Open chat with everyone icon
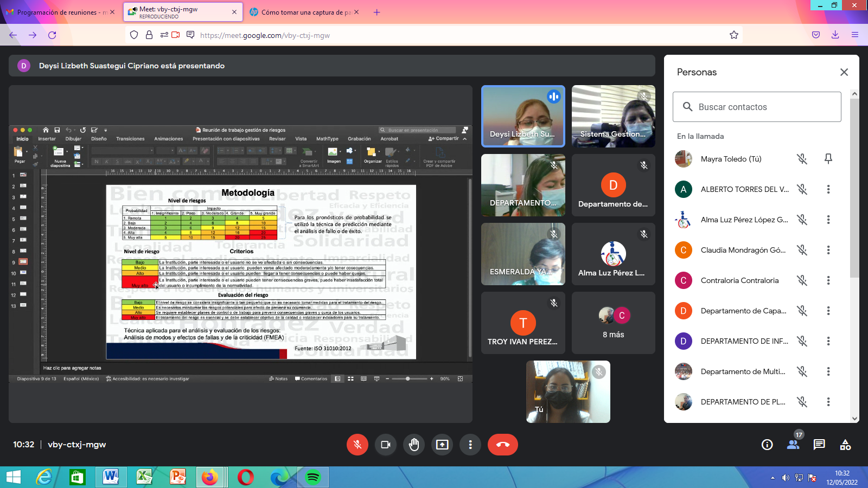This screenshot has width=868, height=488. (819, 445)
